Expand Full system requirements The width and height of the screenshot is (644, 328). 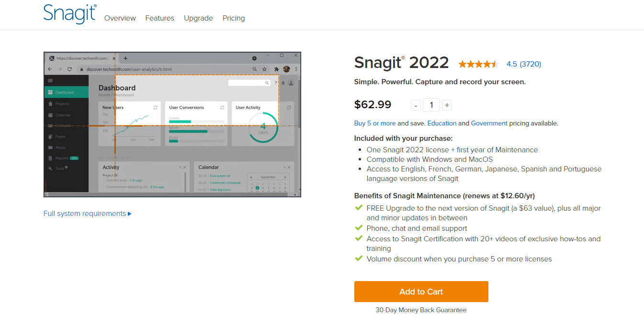(88, 214)
